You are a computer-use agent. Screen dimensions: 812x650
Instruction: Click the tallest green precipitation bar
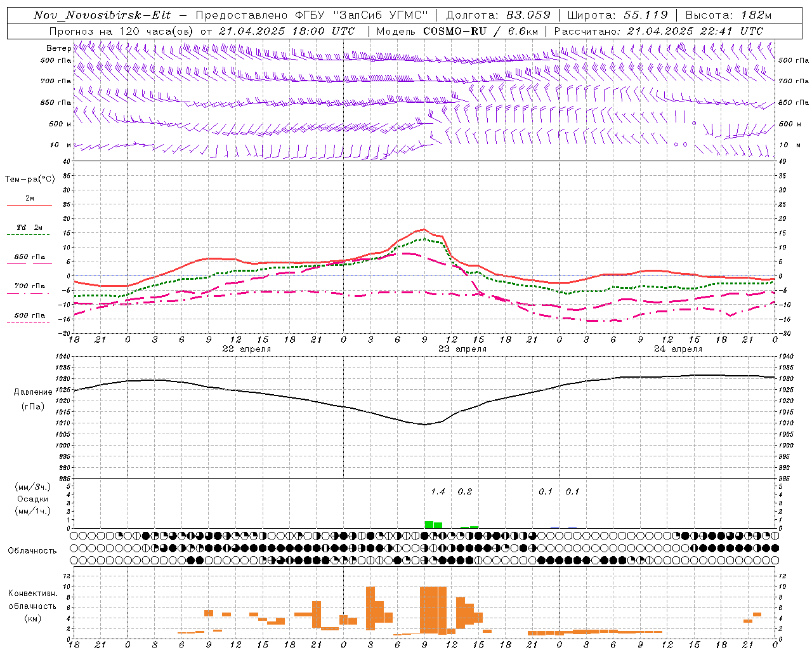tap(429, 524)
